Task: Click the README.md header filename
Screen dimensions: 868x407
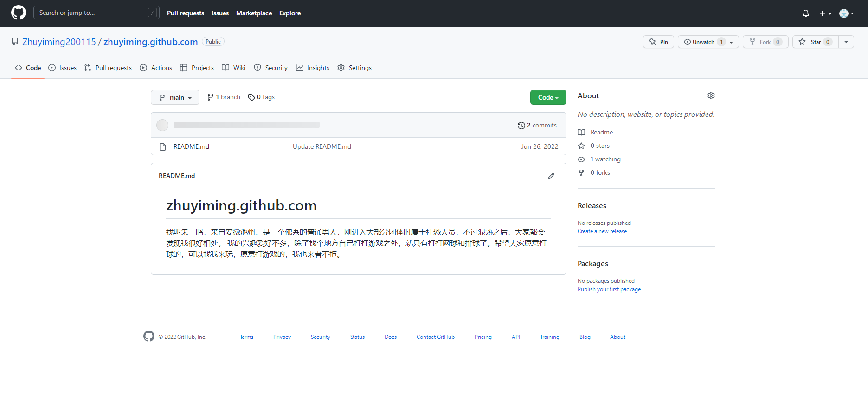Action: 177,176
